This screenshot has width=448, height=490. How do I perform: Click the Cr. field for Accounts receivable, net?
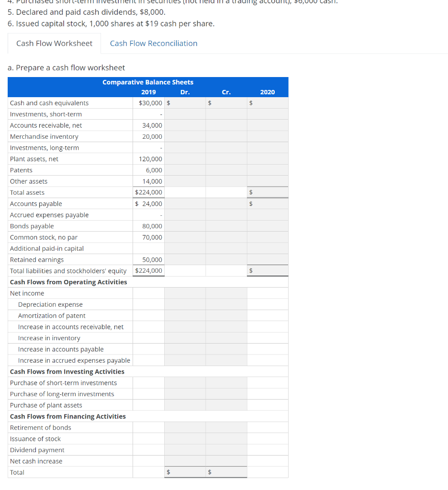tap(226, 125)
